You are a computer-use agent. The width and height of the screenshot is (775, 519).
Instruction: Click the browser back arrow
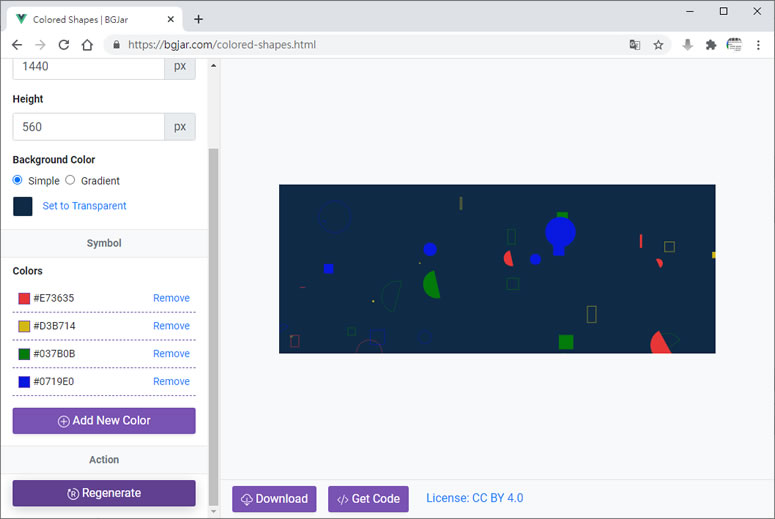pos(17,45)
